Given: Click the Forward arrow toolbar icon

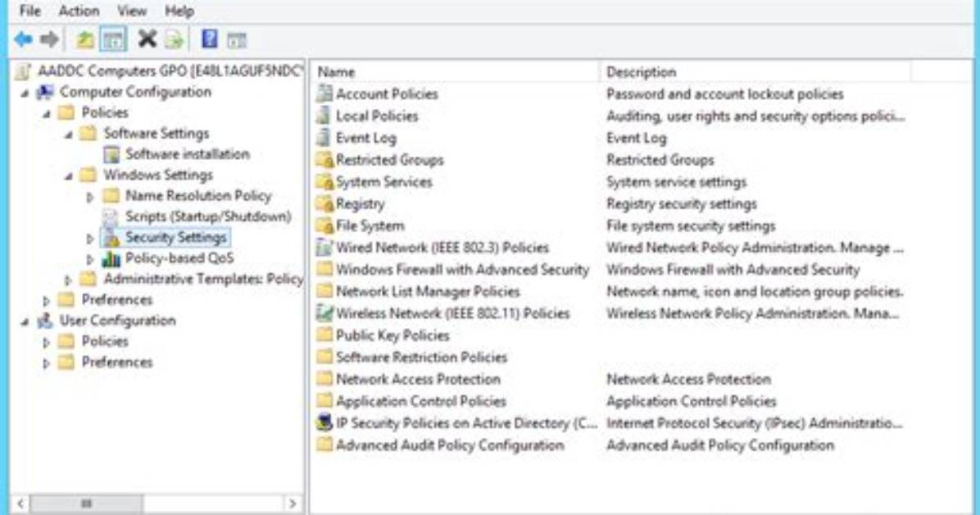Looking at the screenshot, I should click(x=49, y=40).
